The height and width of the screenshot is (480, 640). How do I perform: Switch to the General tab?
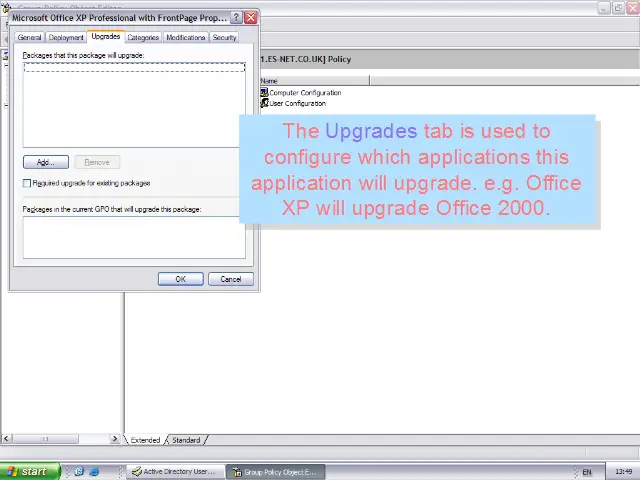[x=29, y=38]
